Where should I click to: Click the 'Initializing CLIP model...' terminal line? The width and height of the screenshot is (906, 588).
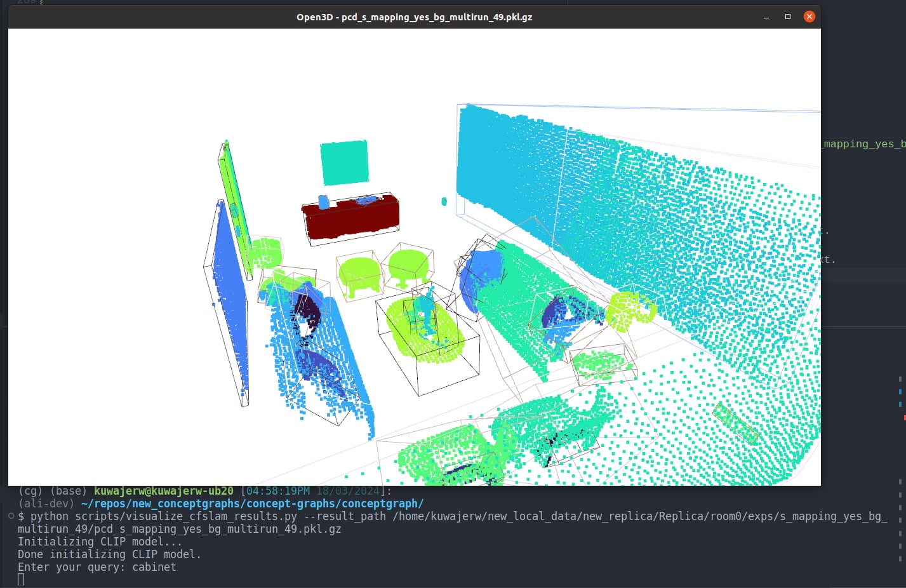(100, 542)
